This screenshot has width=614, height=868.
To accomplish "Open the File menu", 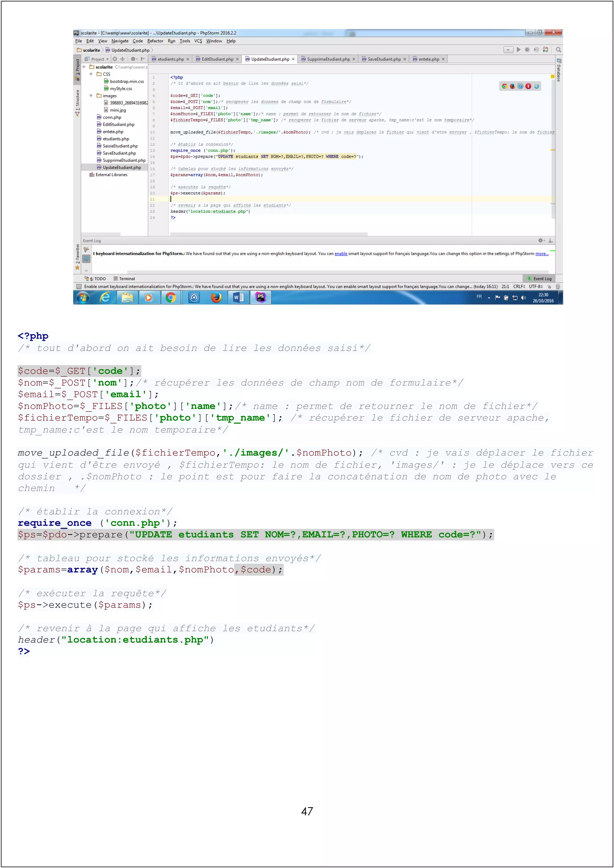I will 79,41.
